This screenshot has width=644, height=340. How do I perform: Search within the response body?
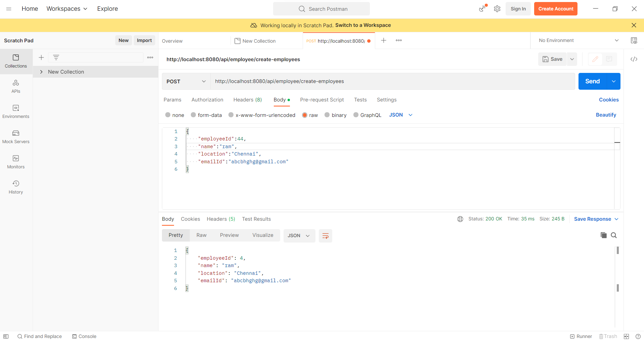614,235
